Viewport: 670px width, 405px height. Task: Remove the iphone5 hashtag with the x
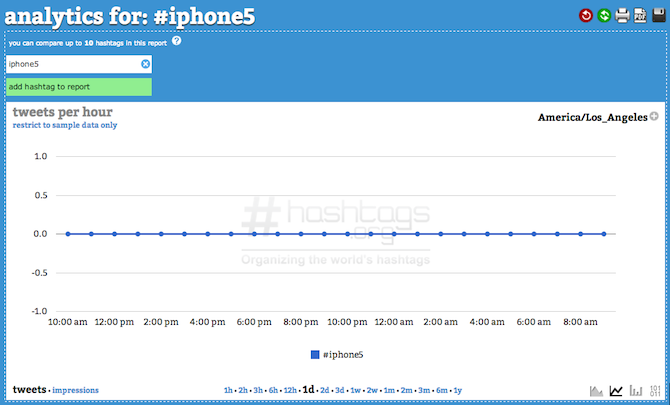coord(145,64)
